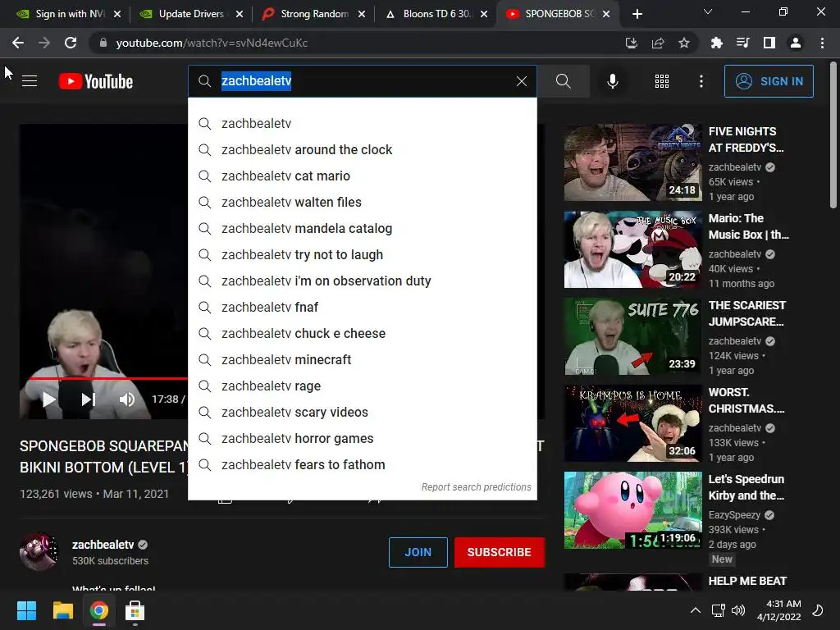Select suggestion 'zachbealetv fnaf'
840x630 pixels.
tap(362, 307)
